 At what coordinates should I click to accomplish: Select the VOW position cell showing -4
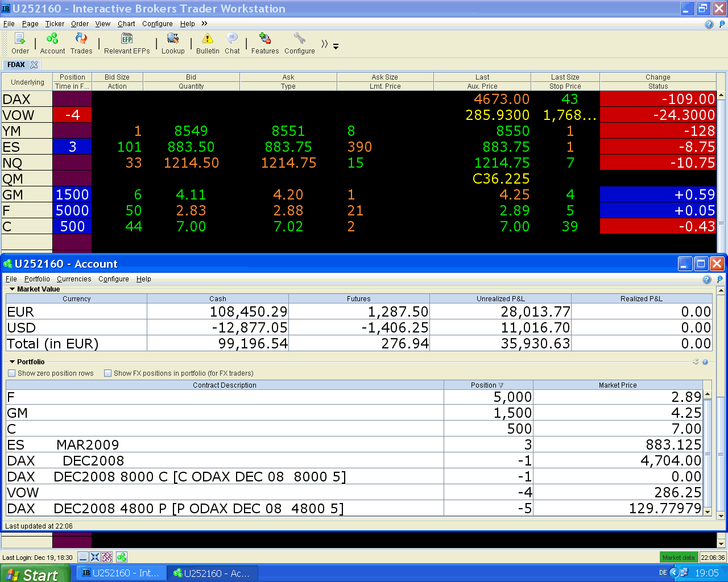click(x=72, y=115)
